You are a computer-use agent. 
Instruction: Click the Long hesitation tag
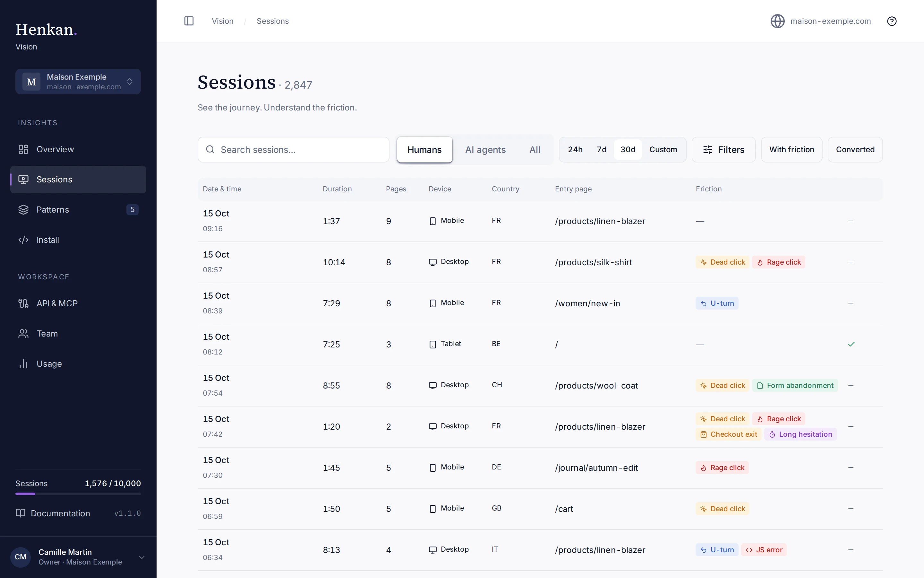(800, 434)
